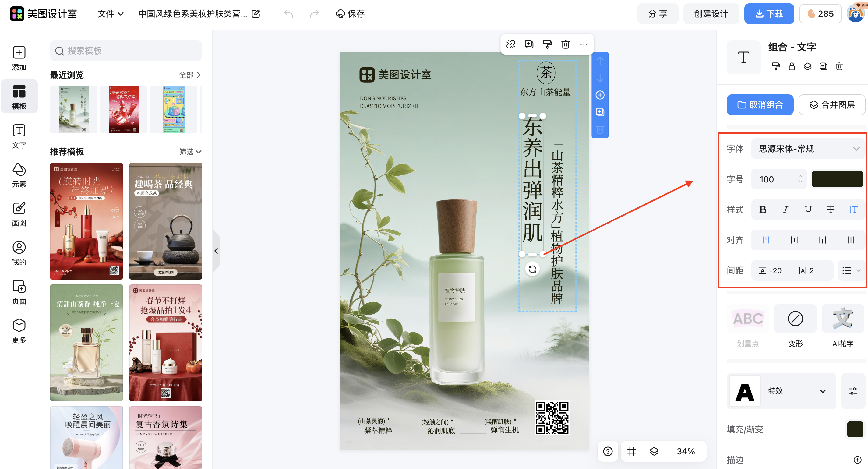
Task: Open the 趣喝茶品经典 template thumbnail
Action: click(165, 221)
